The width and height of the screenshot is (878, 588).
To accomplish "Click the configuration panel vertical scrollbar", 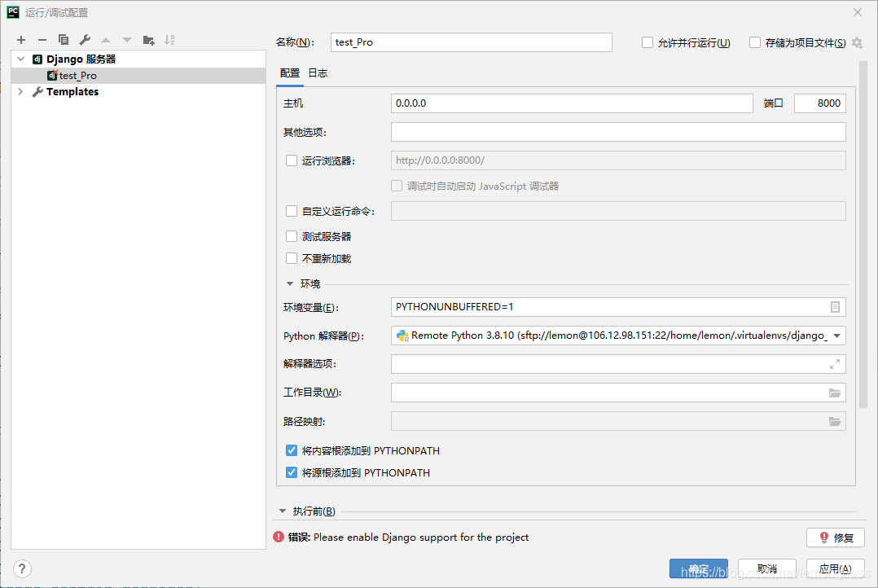I will 863,234.
